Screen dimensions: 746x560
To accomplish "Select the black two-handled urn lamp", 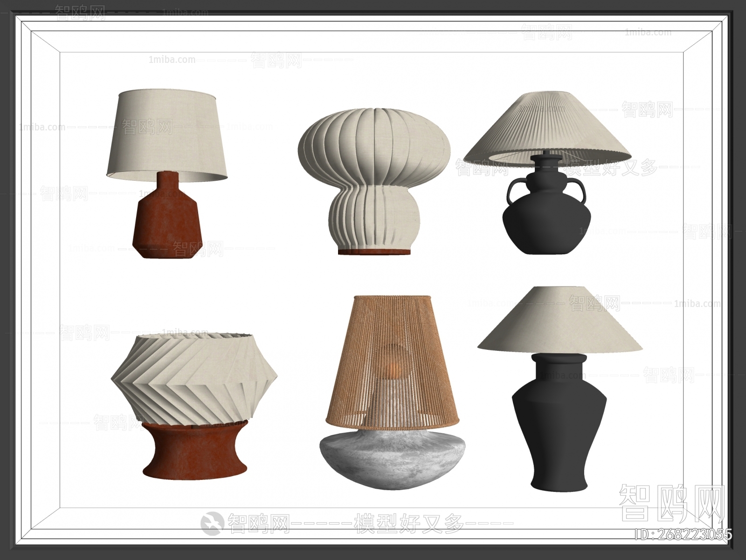I will pyautogui.click(x=547, y=173).
